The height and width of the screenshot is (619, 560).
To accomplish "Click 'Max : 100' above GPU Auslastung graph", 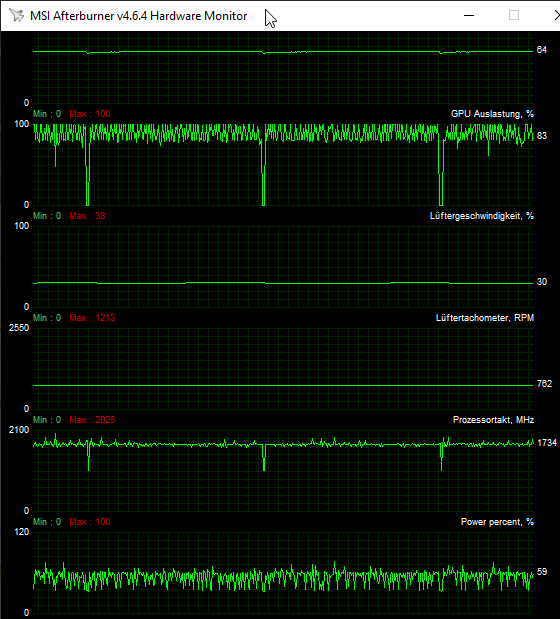I will (90, 114).
